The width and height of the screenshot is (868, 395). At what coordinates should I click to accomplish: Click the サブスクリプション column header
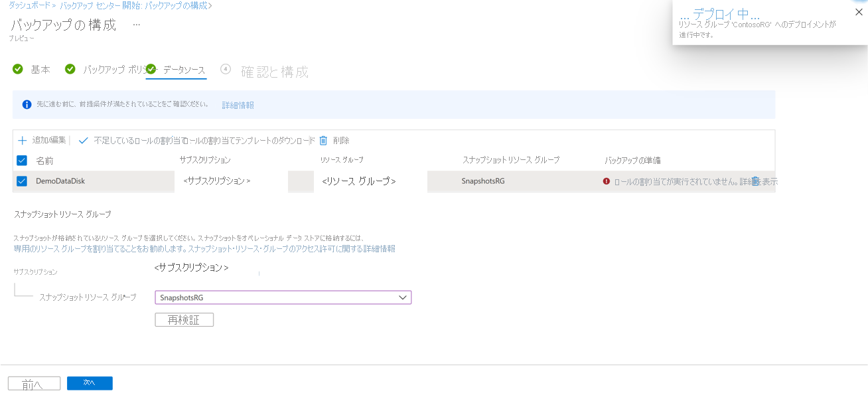click(x=205, y=160)
